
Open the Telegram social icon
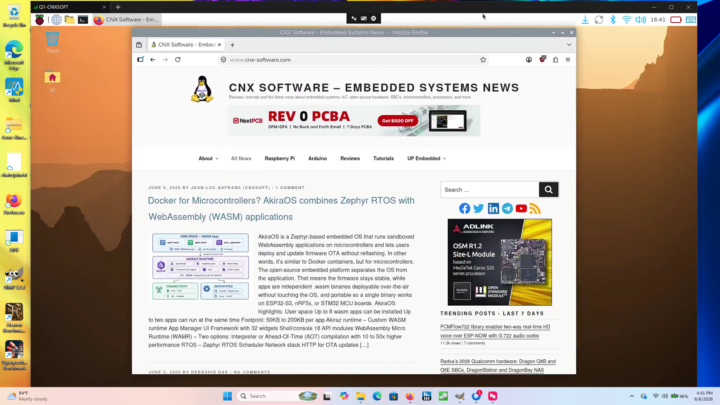point(507,208)
